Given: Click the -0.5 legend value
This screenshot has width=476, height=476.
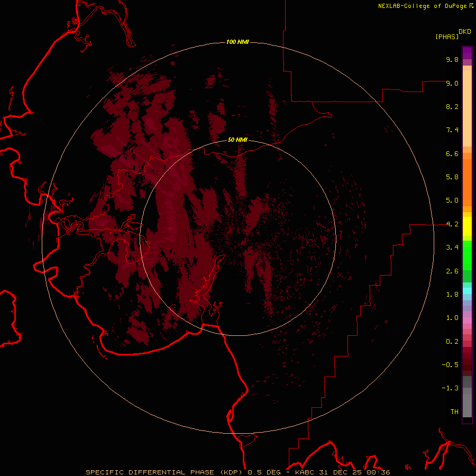Looking at the screenshot, I should [450, 365].
